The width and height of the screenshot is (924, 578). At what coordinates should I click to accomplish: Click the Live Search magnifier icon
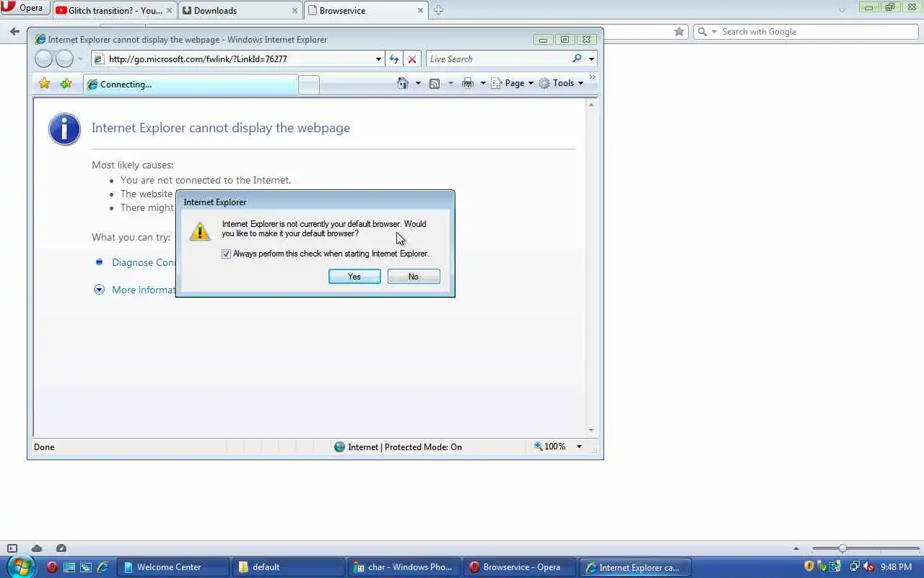577,59
